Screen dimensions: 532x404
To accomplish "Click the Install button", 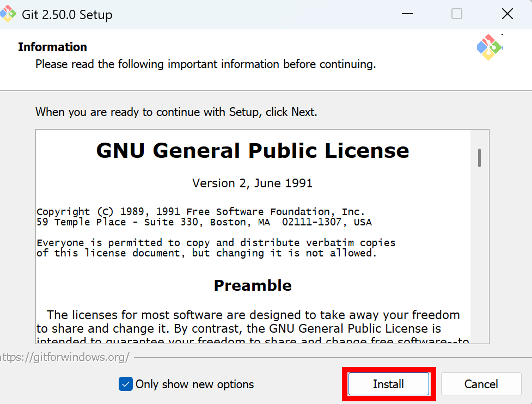I will coord(389,384).
